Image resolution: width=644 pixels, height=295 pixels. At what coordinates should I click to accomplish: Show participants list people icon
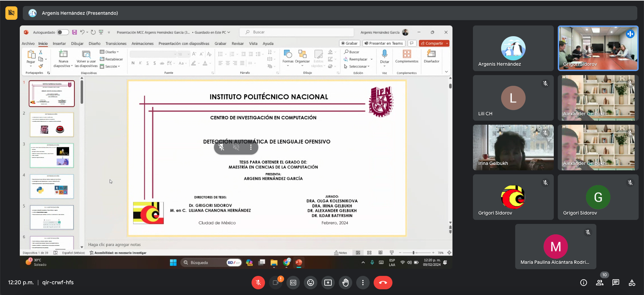[x=600, y=283]
